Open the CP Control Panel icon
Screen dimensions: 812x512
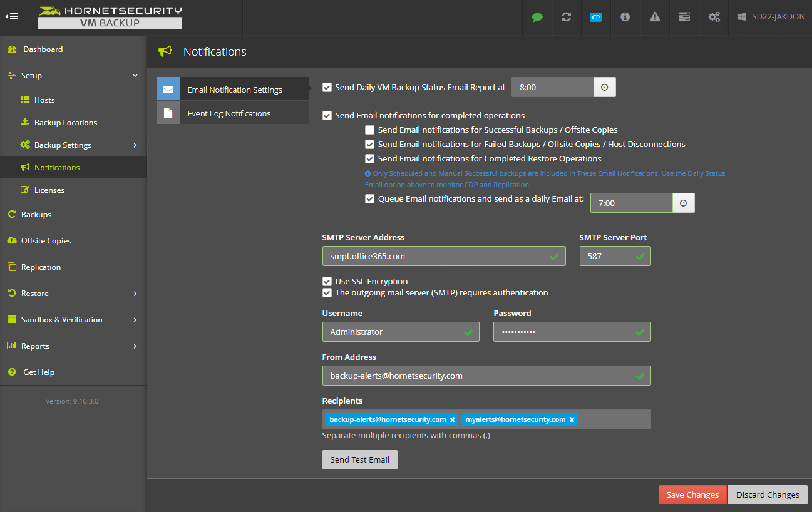pos(595,17)
